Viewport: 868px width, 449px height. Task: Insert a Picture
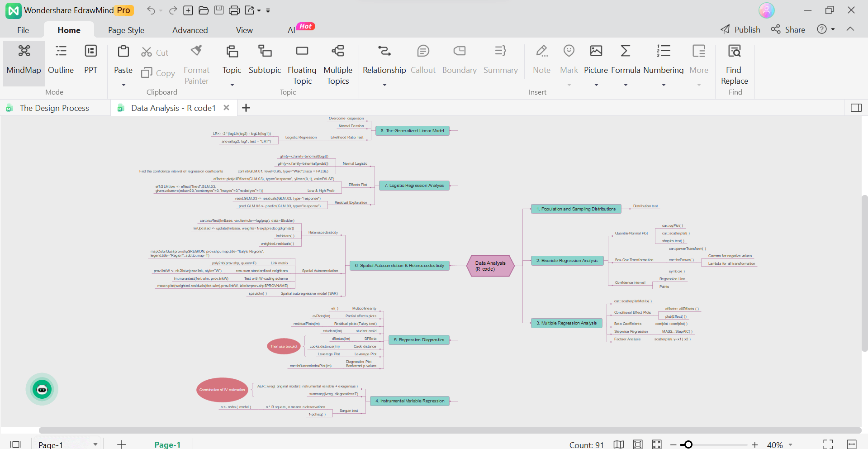(596, 59)
